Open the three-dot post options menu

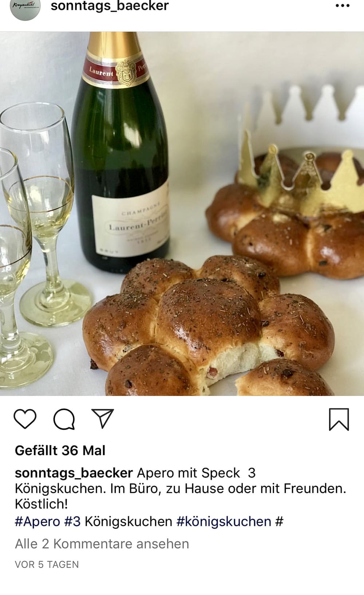343,6
